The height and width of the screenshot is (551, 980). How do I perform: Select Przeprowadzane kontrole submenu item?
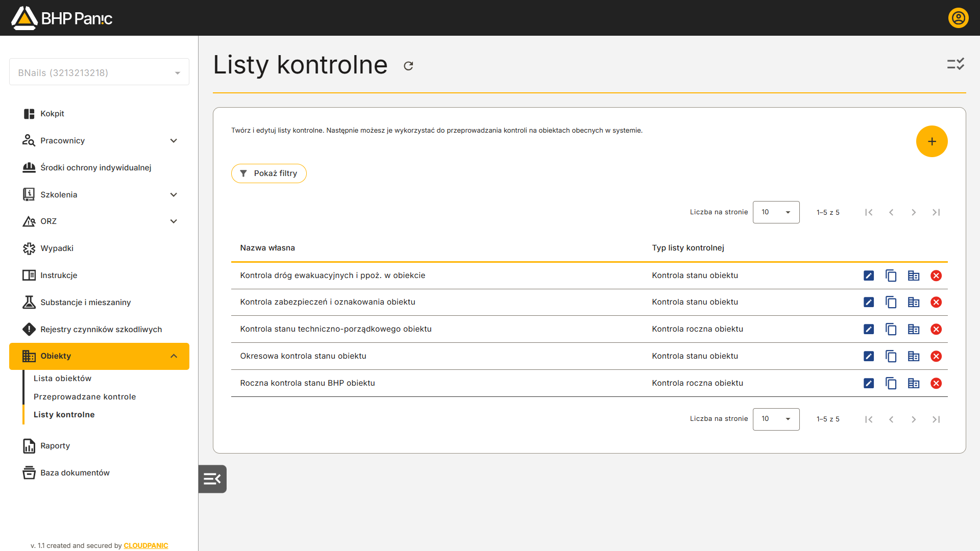pos(85,396)
